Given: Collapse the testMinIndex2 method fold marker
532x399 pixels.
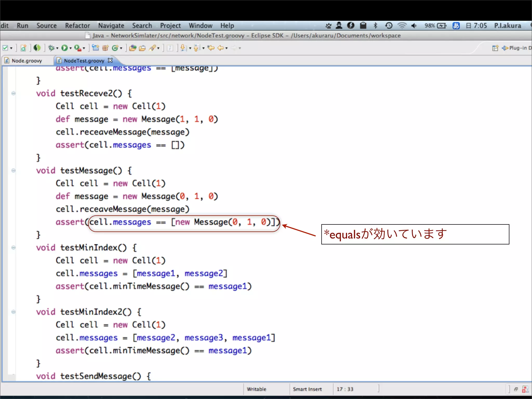Looking at the screenshot, I should [14, 312].
